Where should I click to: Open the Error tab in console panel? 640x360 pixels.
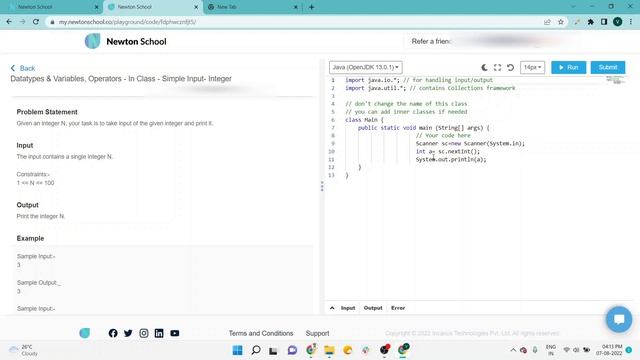398,308
